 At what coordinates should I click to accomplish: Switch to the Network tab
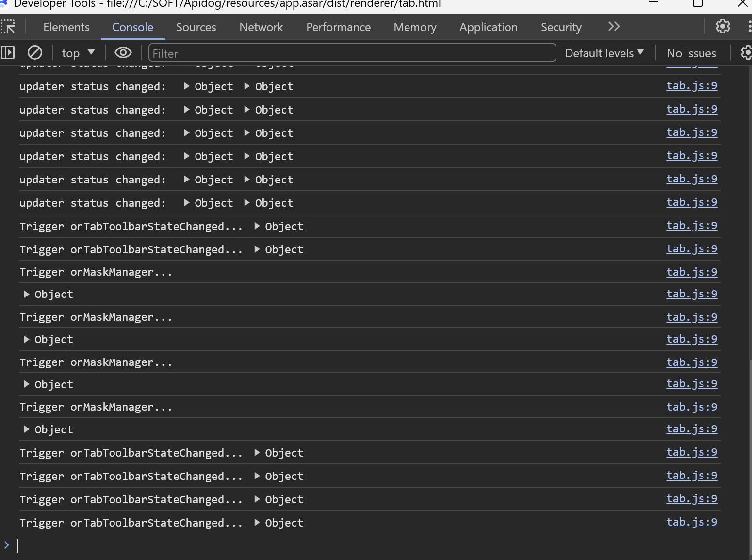(261, 27)
